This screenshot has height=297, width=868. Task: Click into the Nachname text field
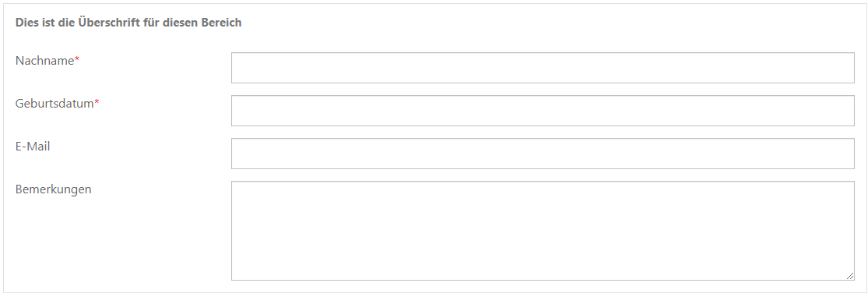click(x=543, y=68)
